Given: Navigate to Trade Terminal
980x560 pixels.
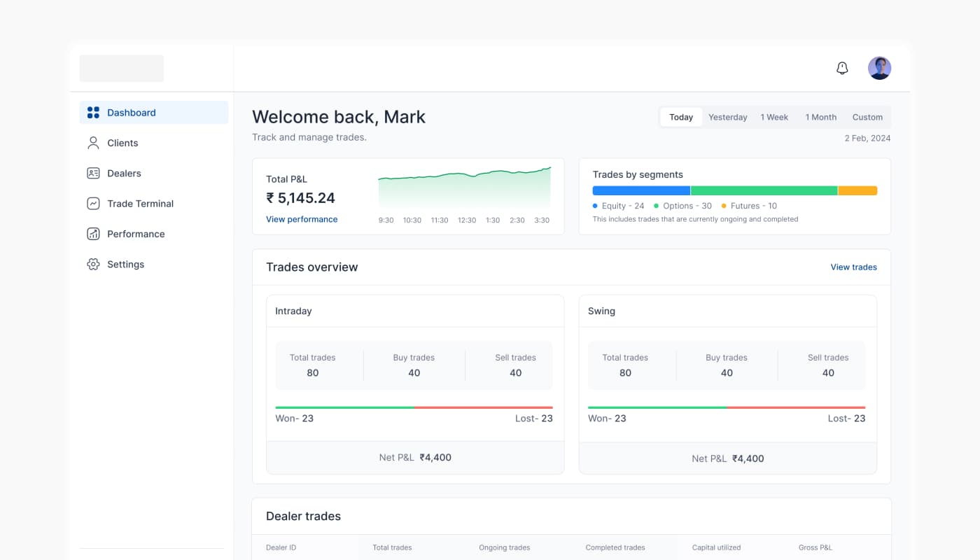Looking at the screenshot, I should point(154,204).
